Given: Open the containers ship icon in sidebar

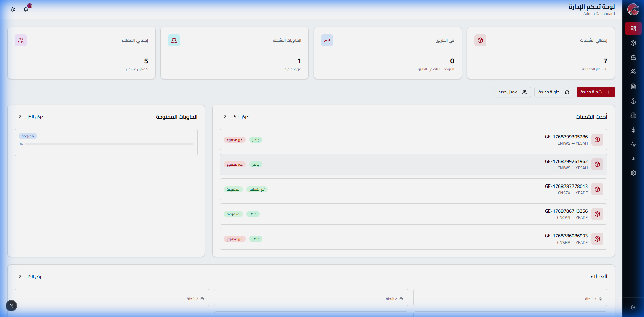Looking at the screenshot, I should 633,57.
